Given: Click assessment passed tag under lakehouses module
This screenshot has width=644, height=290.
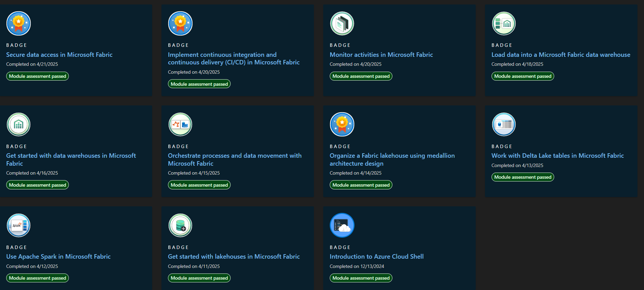Looking at the screenshot, I should (x=199, y=278).
